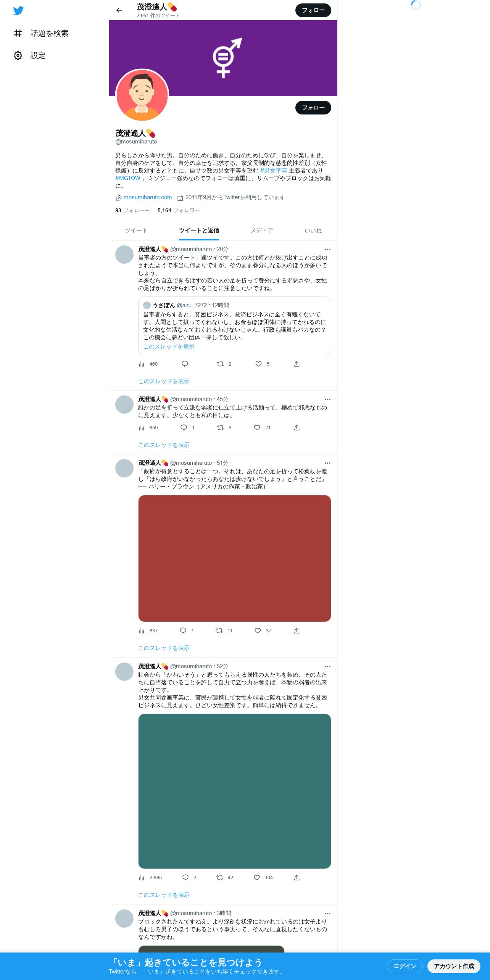Image resolution: width=490 pixels, height=980 pixels.
Task: Reply to the tweet with 2,865 views
Action: click(x=185, y=878)
